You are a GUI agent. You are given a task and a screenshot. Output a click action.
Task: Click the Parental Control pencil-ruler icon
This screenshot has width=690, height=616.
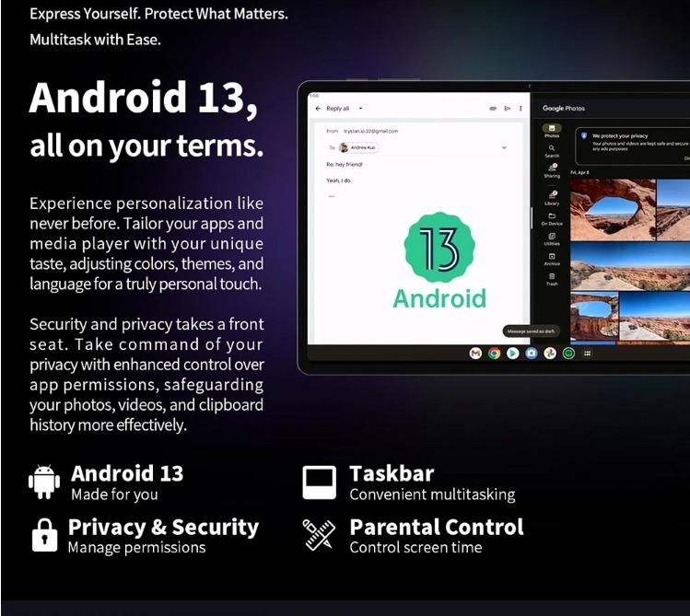(x=319, y=535)
